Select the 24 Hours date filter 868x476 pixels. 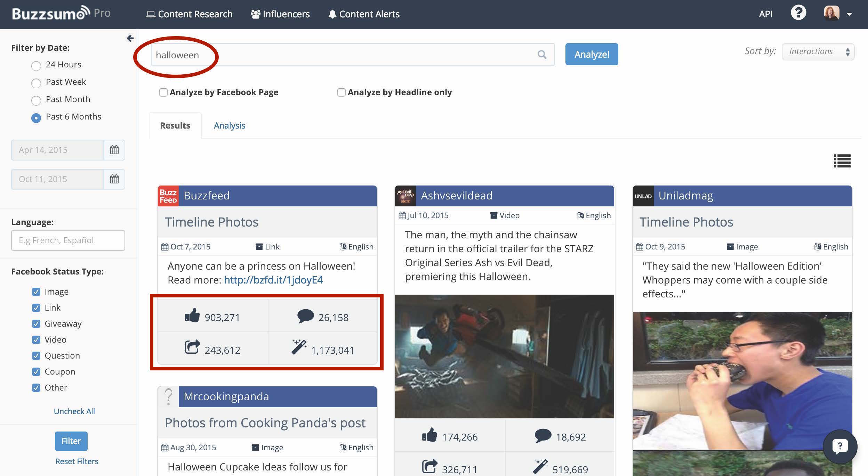[x=36, y=66]
